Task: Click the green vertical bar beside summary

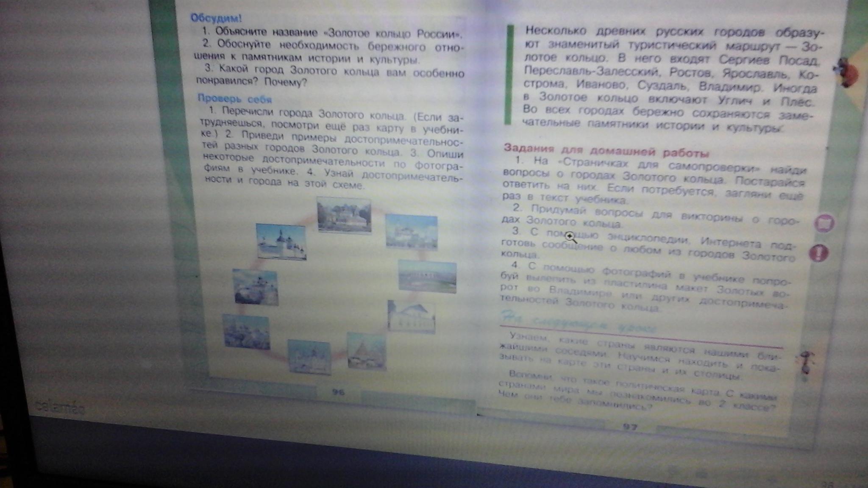Action: click(x=510, y=74)
